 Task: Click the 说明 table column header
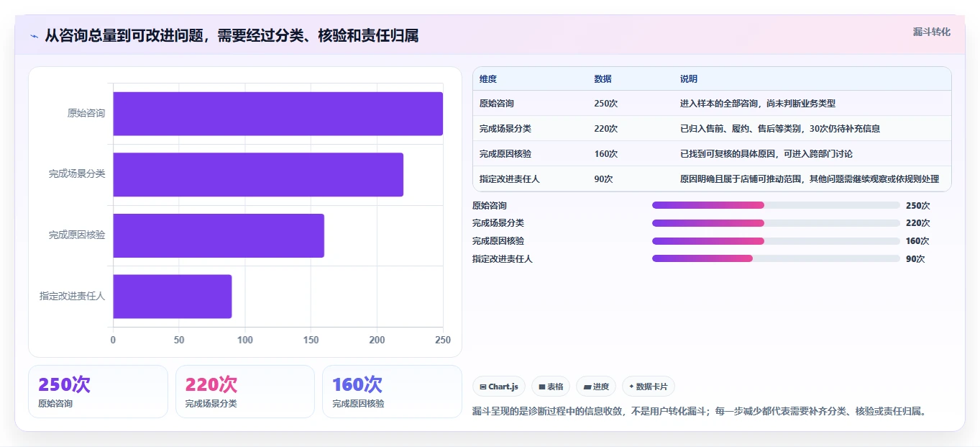[689, 79]
